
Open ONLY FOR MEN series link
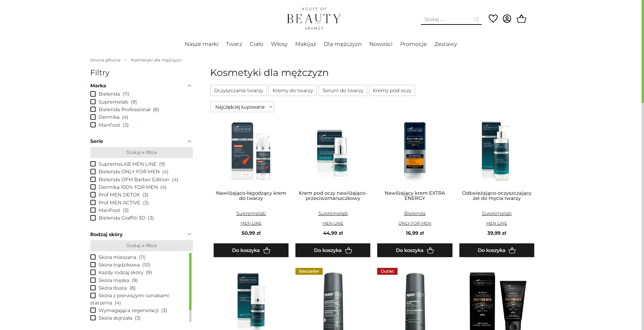click(415, 223)
